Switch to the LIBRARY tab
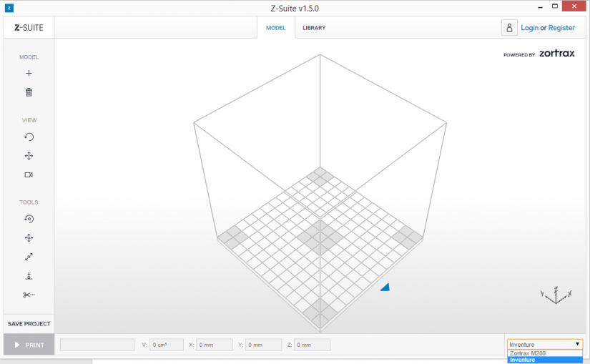 tap(314, 28)
